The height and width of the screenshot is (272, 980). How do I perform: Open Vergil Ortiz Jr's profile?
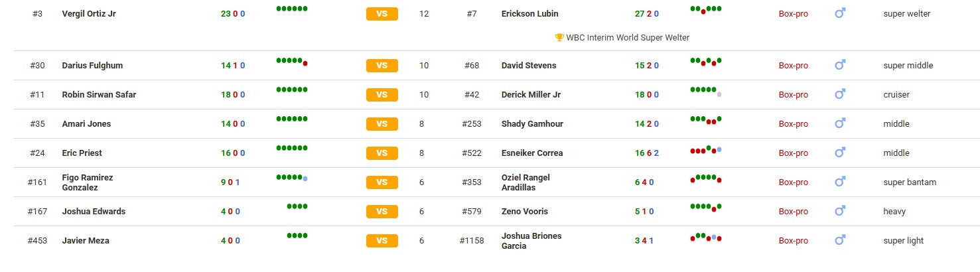coord(89,13)
